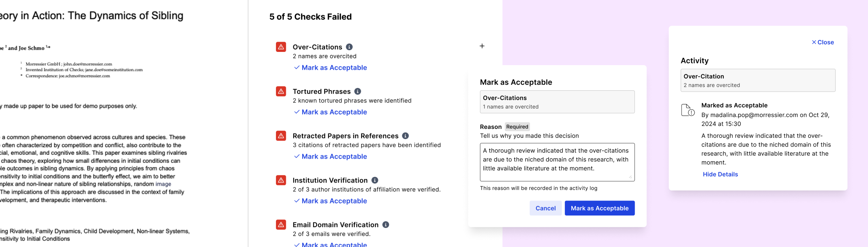The image size is (868, 247).
Task: Click the Tortured Phrases warning icon
Action: (281, 92)
